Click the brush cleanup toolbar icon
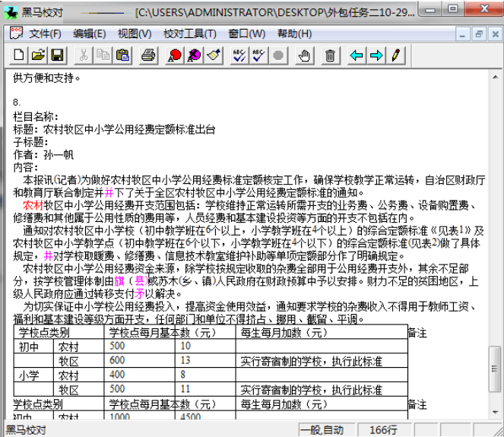Image resolution: width=504 pixels, height=437 pixels. click(214, 55)
